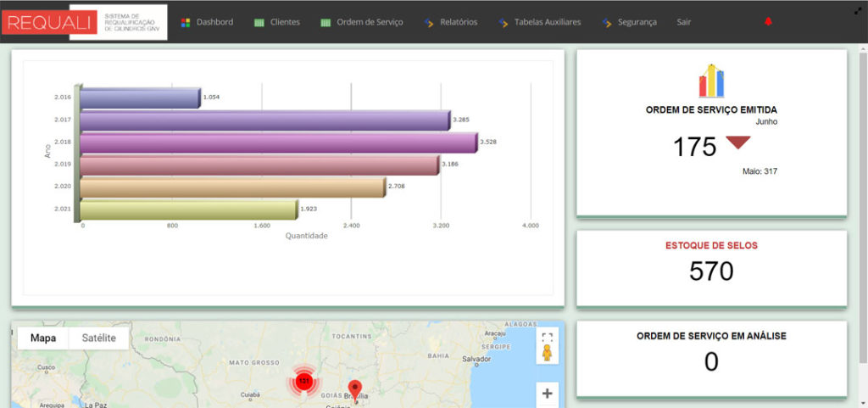
Task: Open notifications via the red bell icon
Action: [x=768, y=21]
